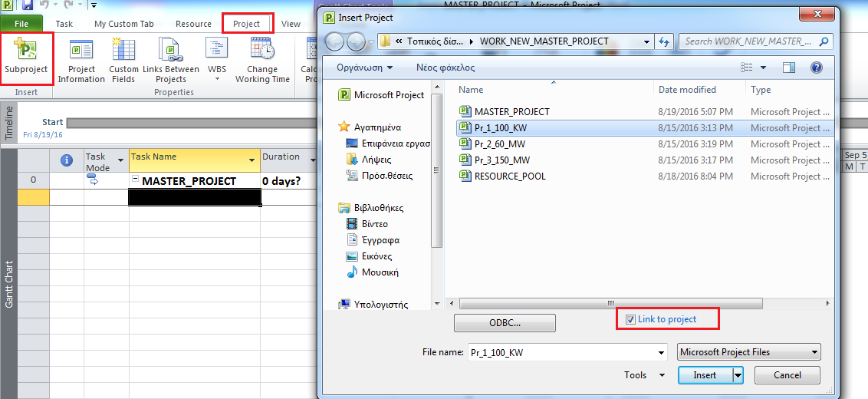Click the Νέος φάκελος button
Image resolution: width=868 pixels, height=399 pixels.
[x=446, y=68]
